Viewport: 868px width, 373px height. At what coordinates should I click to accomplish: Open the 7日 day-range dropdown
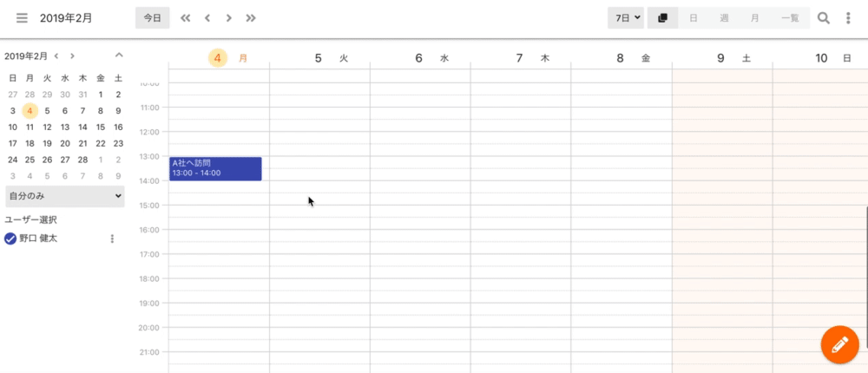[x=626, y=17]
